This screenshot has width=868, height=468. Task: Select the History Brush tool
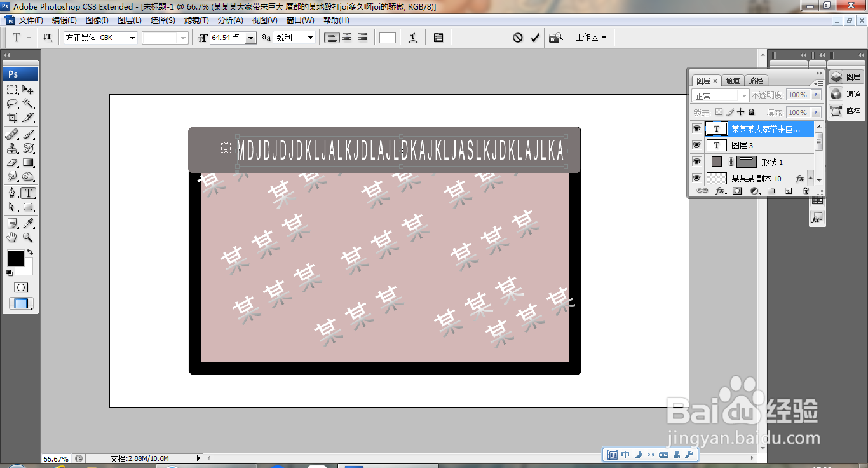pyautogui.click(x=28, y=149)
